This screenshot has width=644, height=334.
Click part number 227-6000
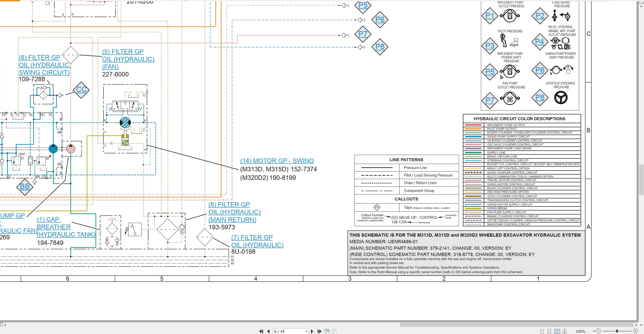point(115,74)
